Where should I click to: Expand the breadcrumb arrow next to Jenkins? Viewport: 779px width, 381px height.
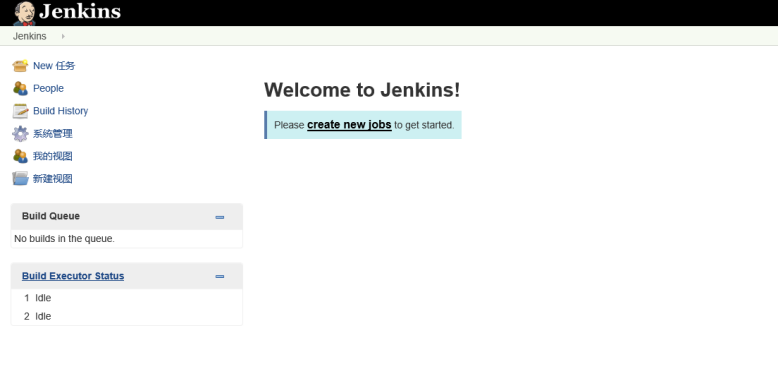click(63, 36)
